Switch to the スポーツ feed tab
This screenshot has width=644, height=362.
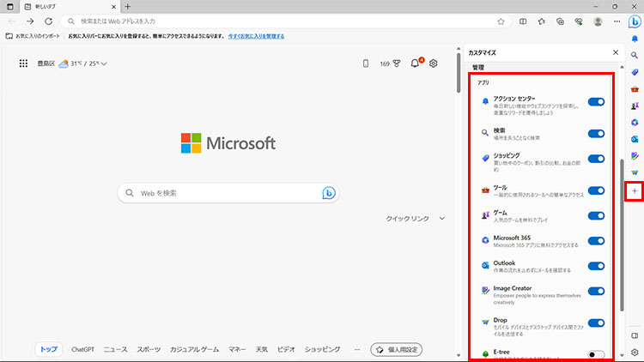[x=149, y=349]
